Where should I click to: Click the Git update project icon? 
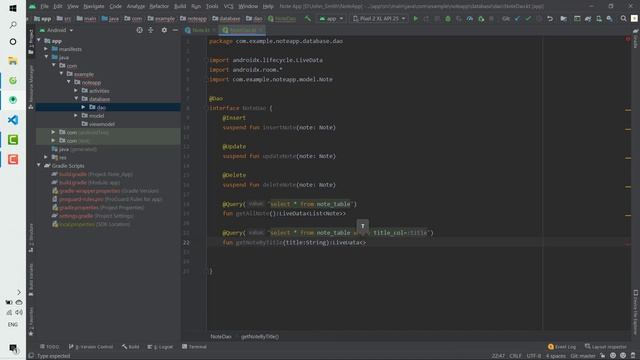click(x=518, y=19)
